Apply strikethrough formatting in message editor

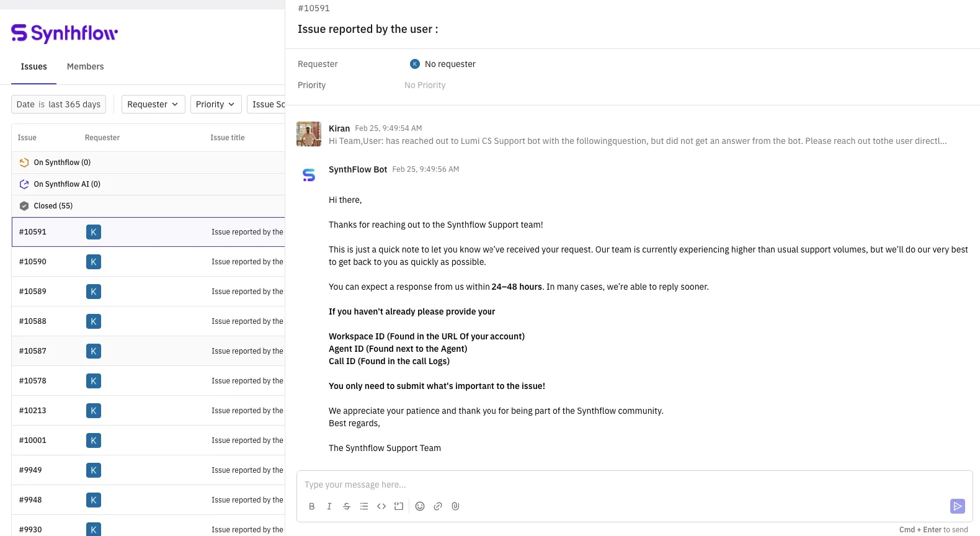coord(347,506)
